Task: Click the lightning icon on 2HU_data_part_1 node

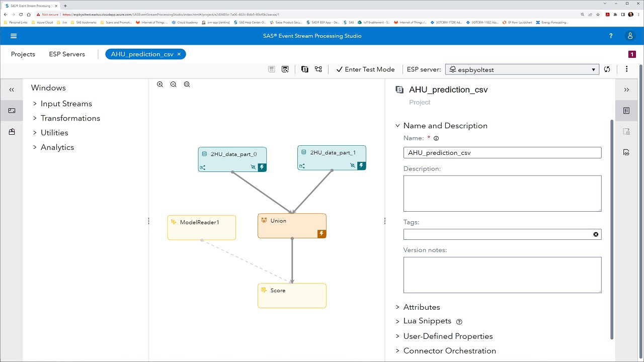Action: click(x=361, y=165)
